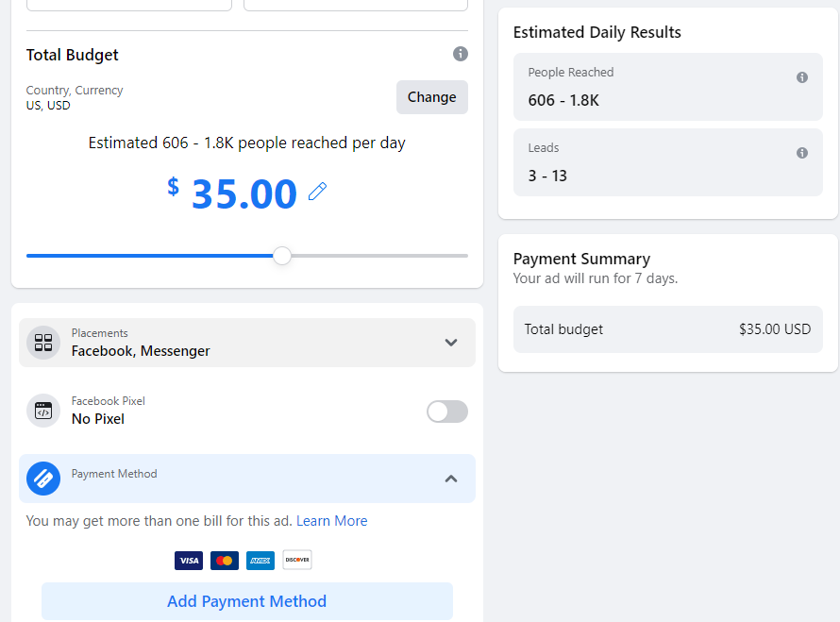
Task: Open the Total Budget info icon
Action: click(x=461, y=54)
